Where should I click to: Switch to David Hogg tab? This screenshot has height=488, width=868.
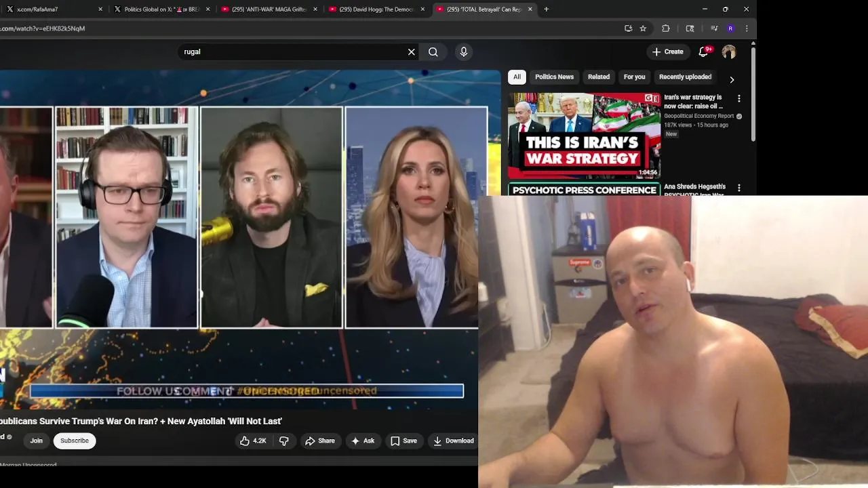(x=376, y=9)
